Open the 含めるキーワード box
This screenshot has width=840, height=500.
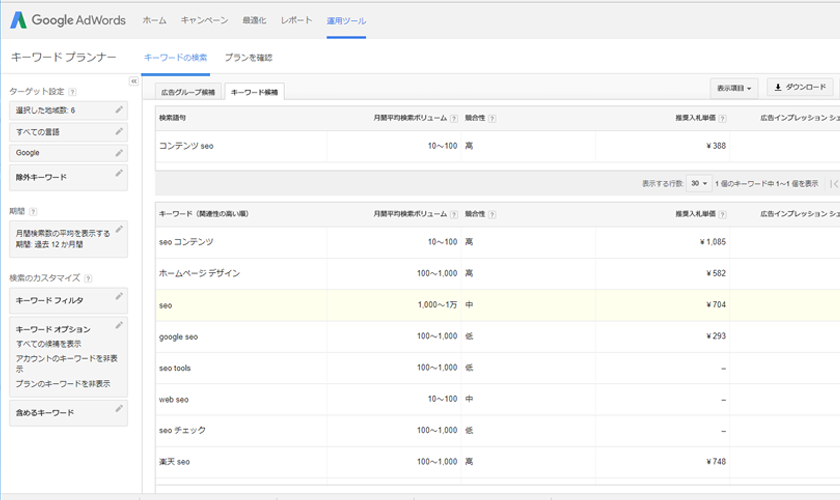(x=68, y=413)
